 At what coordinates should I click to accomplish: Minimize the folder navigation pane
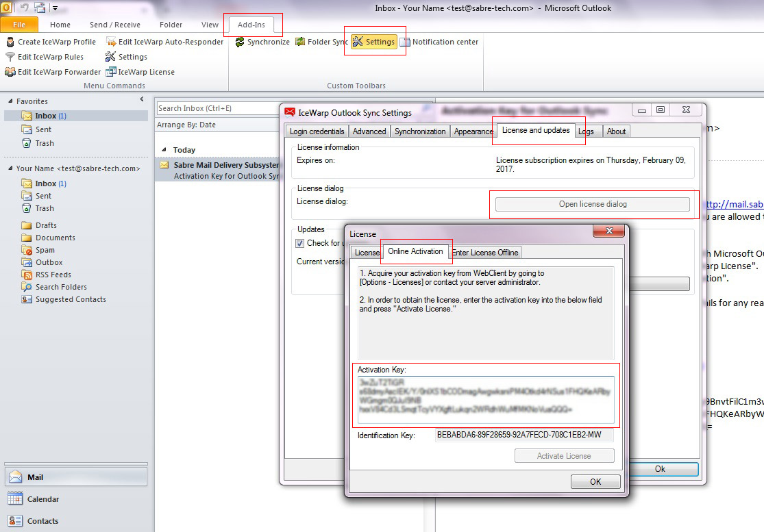pos(142,99)
